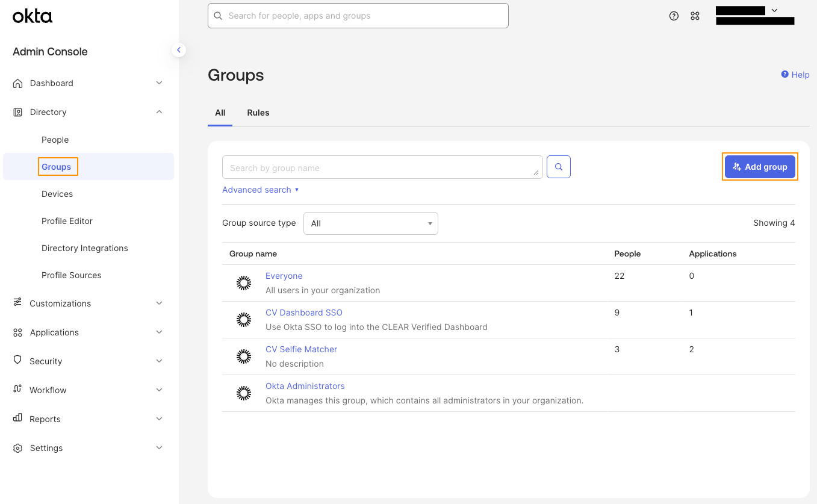
Task: Click the Add group button
Action: point(760,167)
